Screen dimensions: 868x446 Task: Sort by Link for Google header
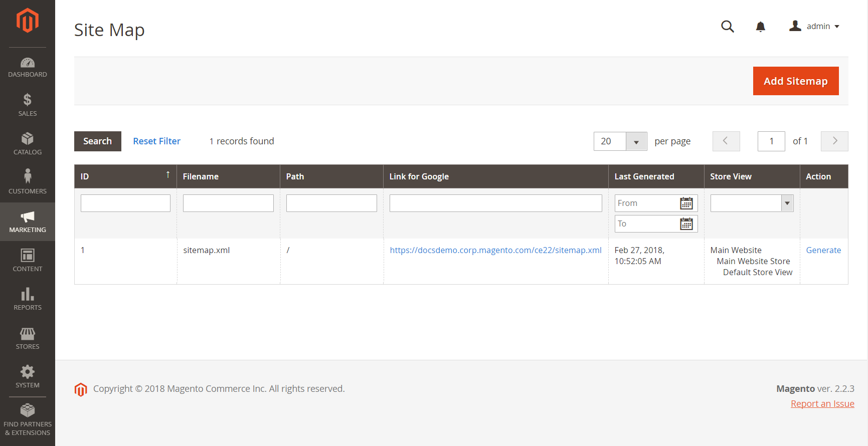coord(496,176)
